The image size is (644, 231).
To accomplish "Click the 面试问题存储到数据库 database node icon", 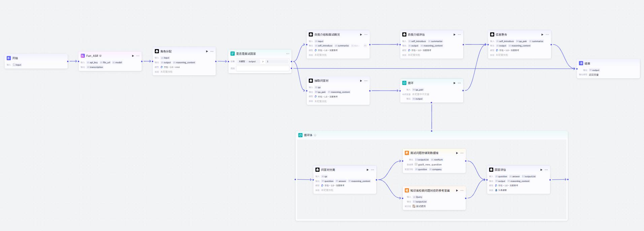I will coord(407,153).
